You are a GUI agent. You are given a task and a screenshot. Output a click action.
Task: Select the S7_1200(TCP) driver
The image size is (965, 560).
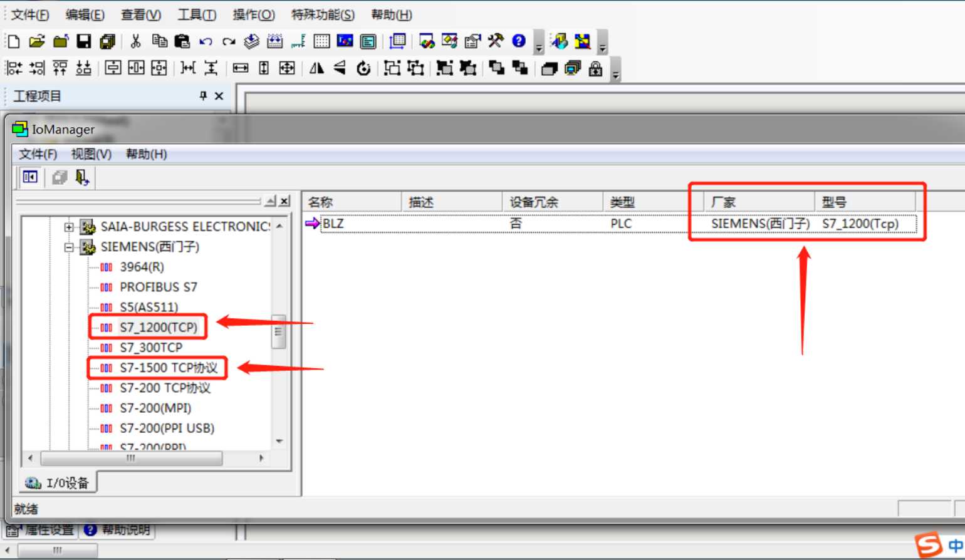(x=159, y=327)
